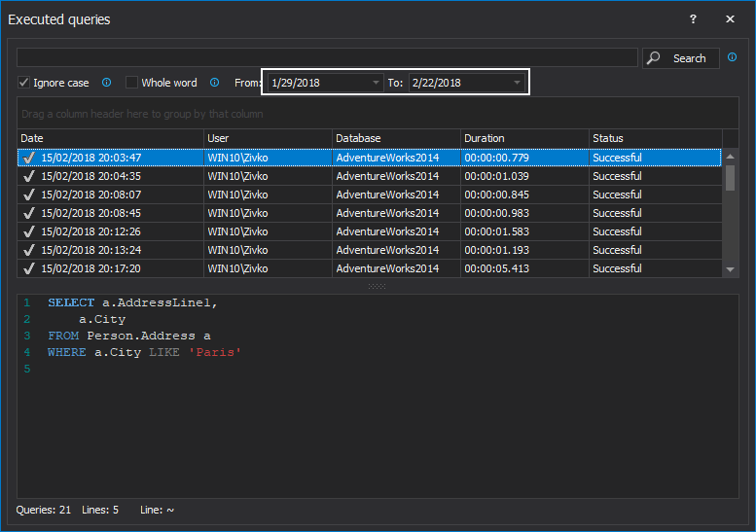Sort by the Duration column header
Viewport: 756px width, 532px height.
click(x=523, y=138)
